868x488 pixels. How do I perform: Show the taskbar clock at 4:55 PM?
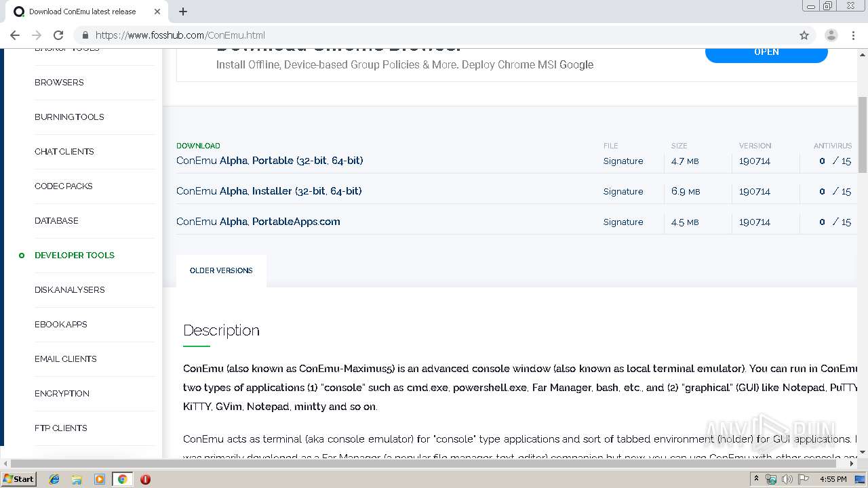[x=833, y=479]
